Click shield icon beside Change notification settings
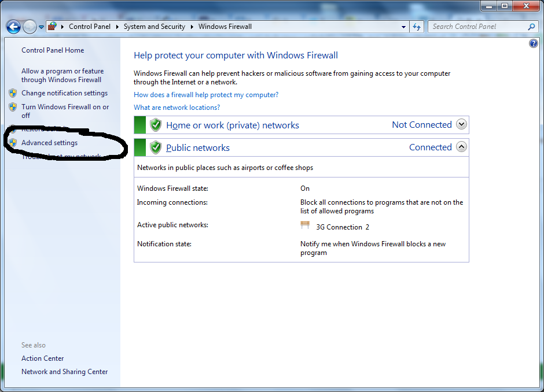544x392 pixels. [13, 93]
